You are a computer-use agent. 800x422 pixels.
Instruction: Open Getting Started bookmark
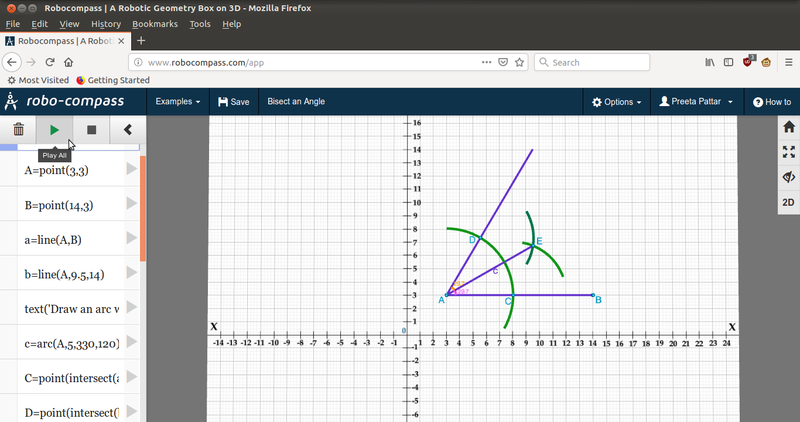coord(113,80)
